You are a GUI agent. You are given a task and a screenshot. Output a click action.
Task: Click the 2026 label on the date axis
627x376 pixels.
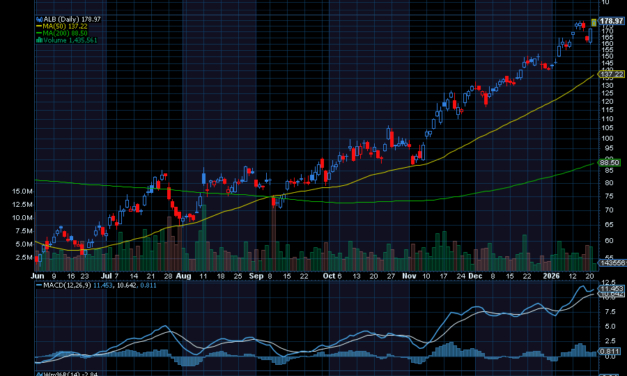[x=551, y=276]
